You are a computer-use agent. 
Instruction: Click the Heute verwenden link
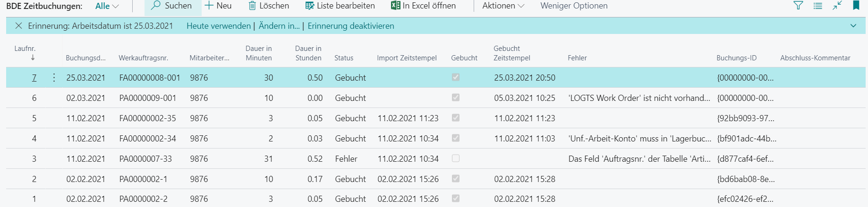tap(219, 26)
